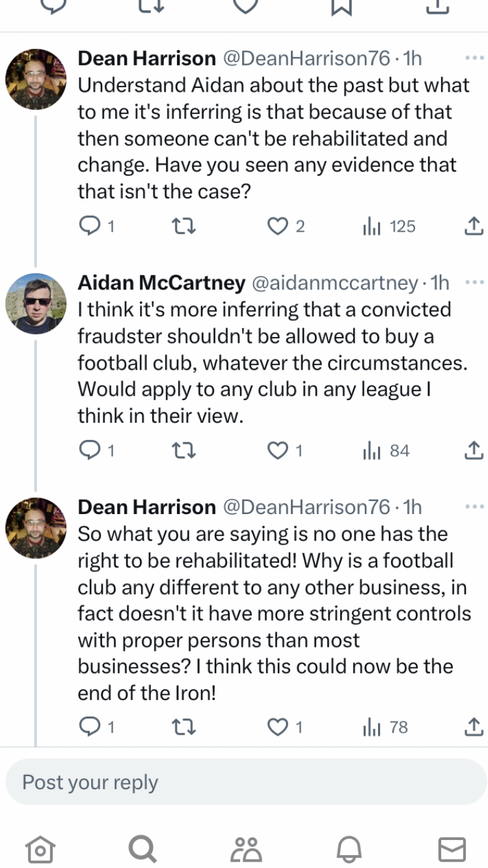Like Dean Harrison's first tweet

click(x=278, y=226)
